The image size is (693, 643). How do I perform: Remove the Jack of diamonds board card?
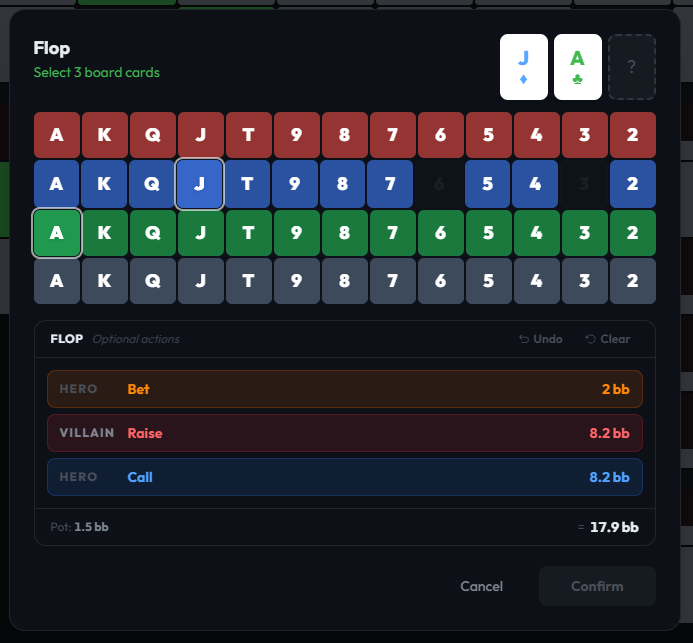pos(524,67)
